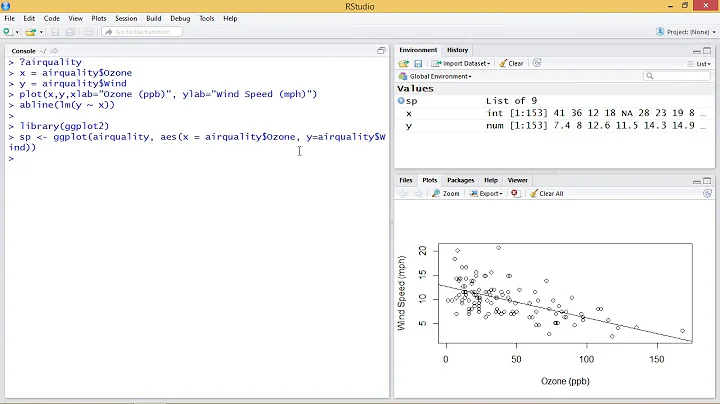Refresh the Environment pane
The width and height of the screenshot is (720, 404).
[x=537, y=63]
